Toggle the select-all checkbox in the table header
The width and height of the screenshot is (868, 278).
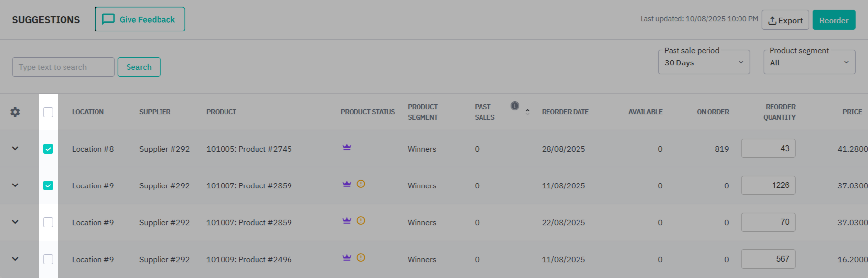pos(48,112)
